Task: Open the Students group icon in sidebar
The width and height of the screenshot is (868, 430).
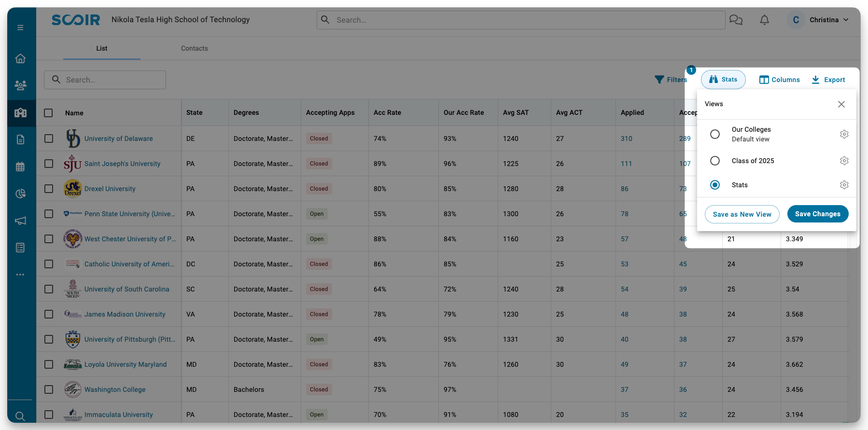Action: pyautogui.click(x=20, y=85)
